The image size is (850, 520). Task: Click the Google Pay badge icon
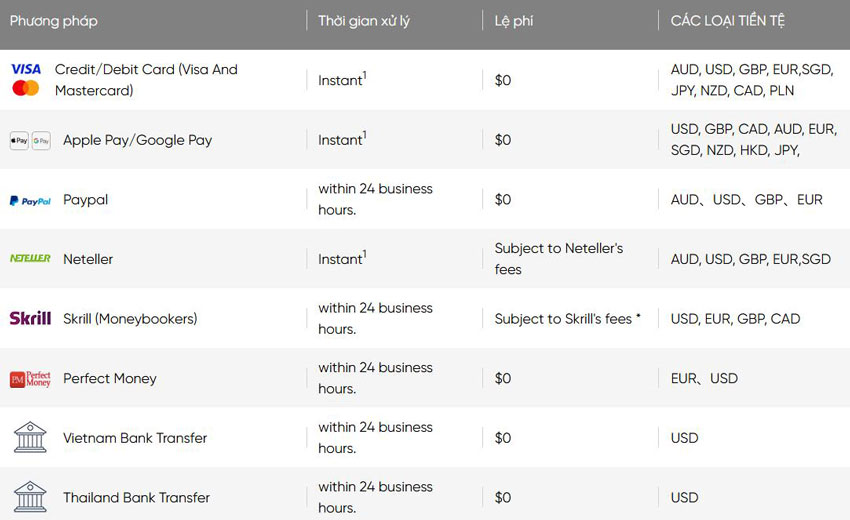pyautogui.click(x=41, y=141)
